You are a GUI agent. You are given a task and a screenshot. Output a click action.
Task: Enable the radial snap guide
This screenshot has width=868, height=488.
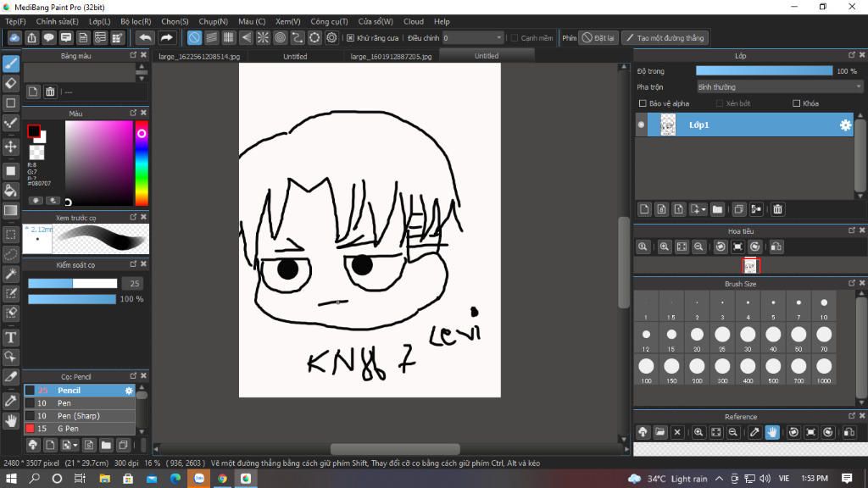[x=263, y=37]
